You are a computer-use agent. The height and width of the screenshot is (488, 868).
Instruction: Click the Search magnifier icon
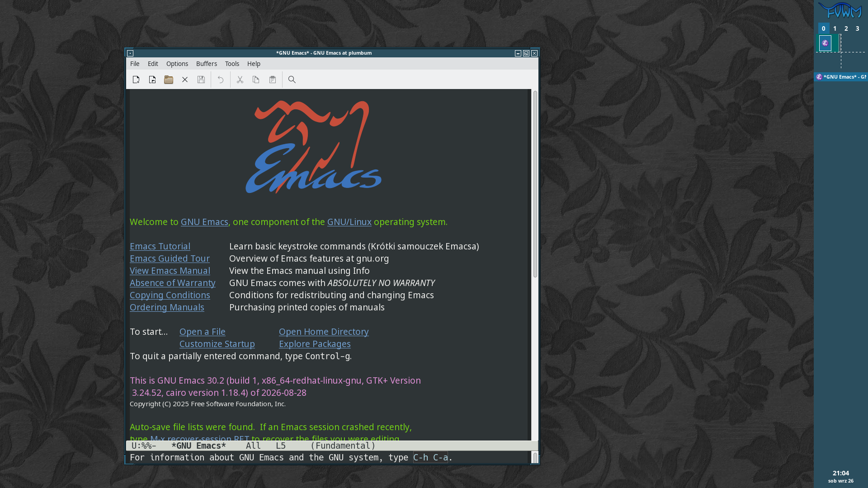point(292,80)
